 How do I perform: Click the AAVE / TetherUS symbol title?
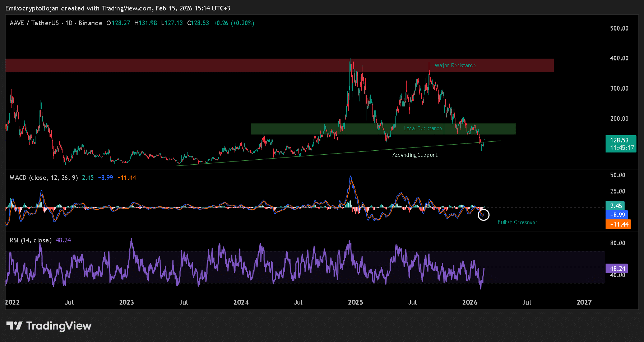pos(34,23)
